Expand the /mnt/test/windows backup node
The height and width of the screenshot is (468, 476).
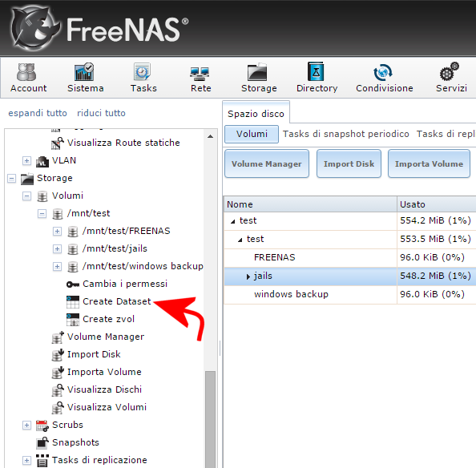[57, 267]
